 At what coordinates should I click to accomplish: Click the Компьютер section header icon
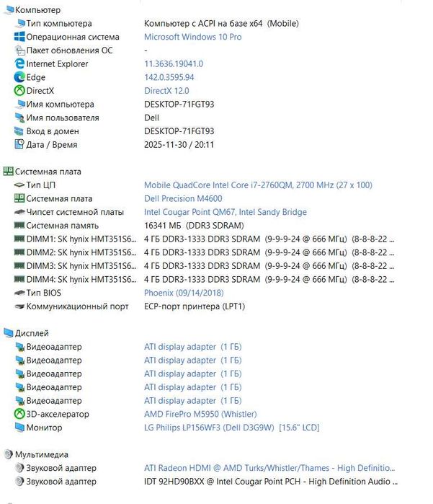point(9,10)
